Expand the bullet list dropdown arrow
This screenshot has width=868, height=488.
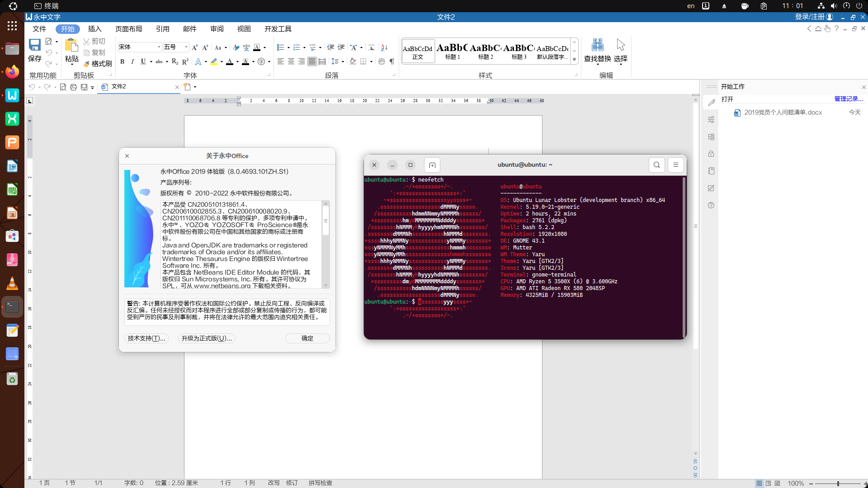(x=288, y=47)
